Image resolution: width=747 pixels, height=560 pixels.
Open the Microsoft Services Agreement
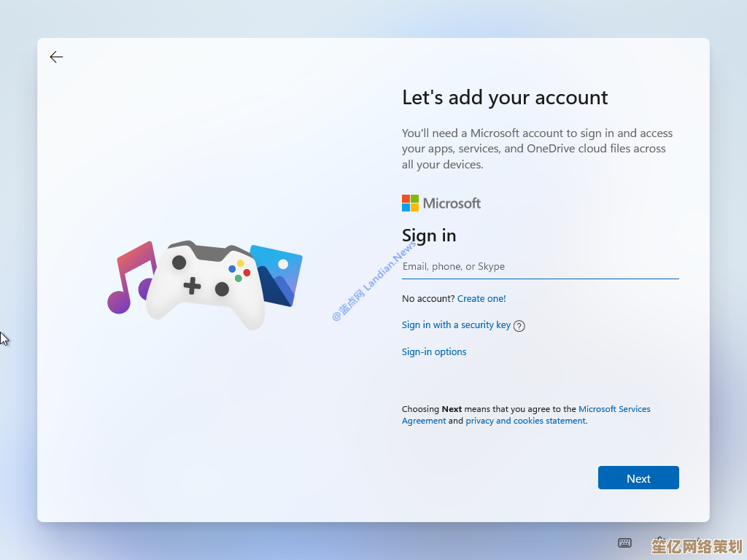pyautogui.click(x=614, y=409)
